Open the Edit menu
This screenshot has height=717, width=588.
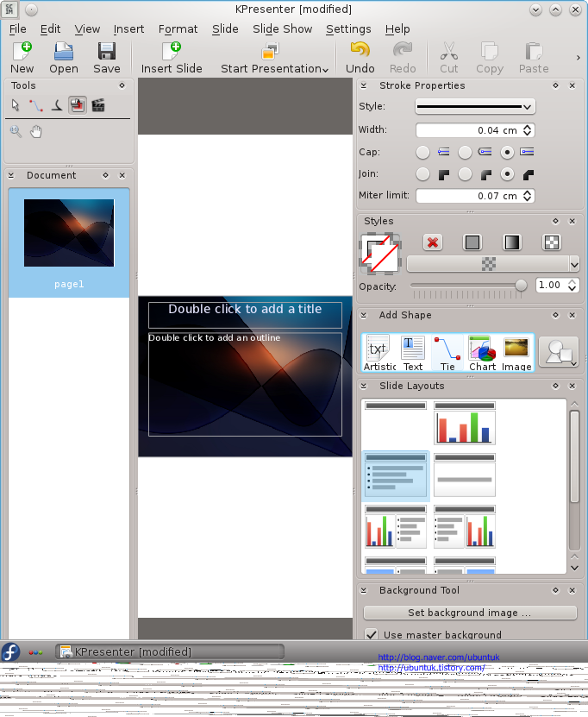(x=50, y=28)
